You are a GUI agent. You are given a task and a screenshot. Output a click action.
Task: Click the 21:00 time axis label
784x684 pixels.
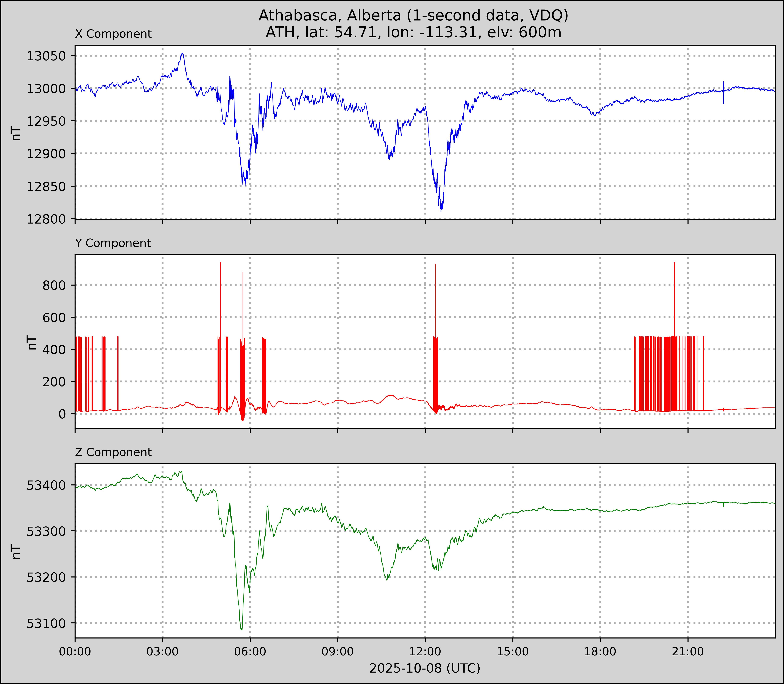[688, 651]
